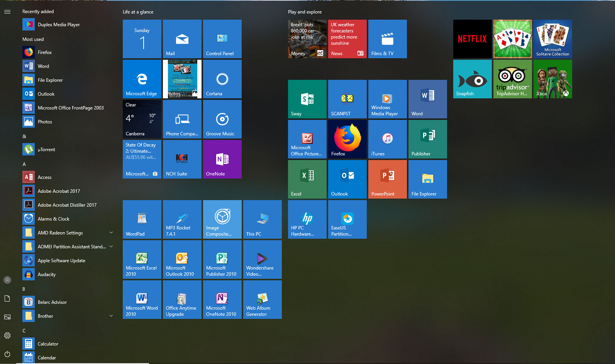This screenshot has height=364, width=615.
Task: Open the Excel tile
Action: 307,179
